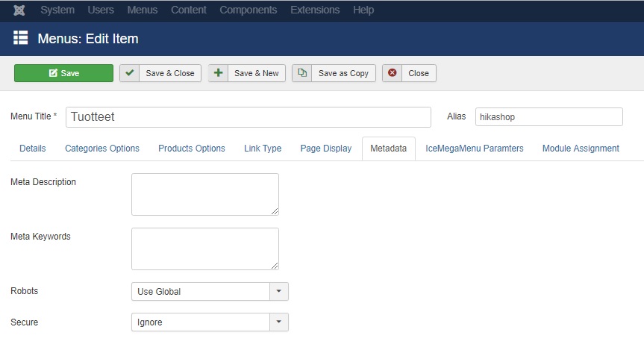Open the IceMegaMenu Paramters tab
The image size is (644, 362).
pyautogui.click(x=475, y=149)
